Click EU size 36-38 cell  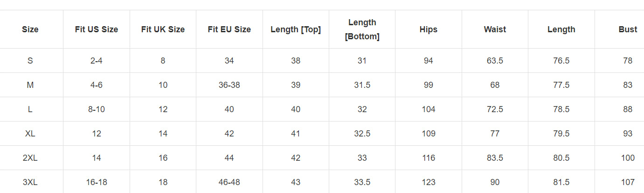[229, 85]
